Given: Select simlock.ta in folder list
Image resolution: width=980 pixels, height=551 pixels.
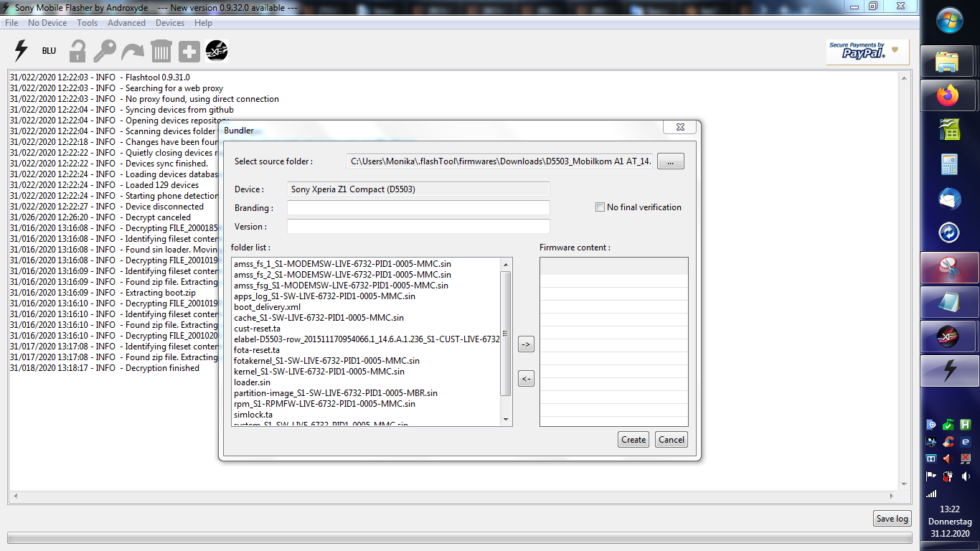Looking at the screenshot, I should [253, 415].
